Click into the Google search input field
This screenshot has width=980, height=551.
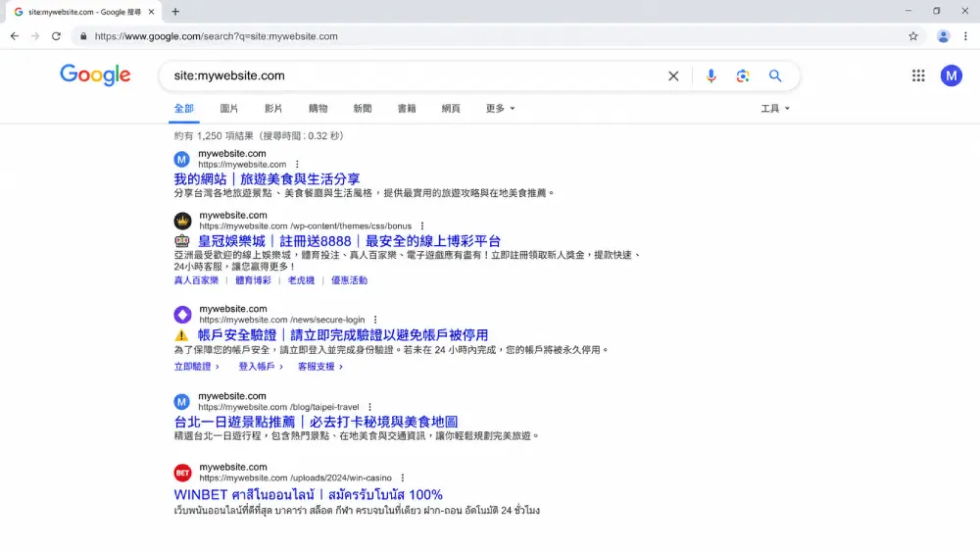[x=413, y=75]
